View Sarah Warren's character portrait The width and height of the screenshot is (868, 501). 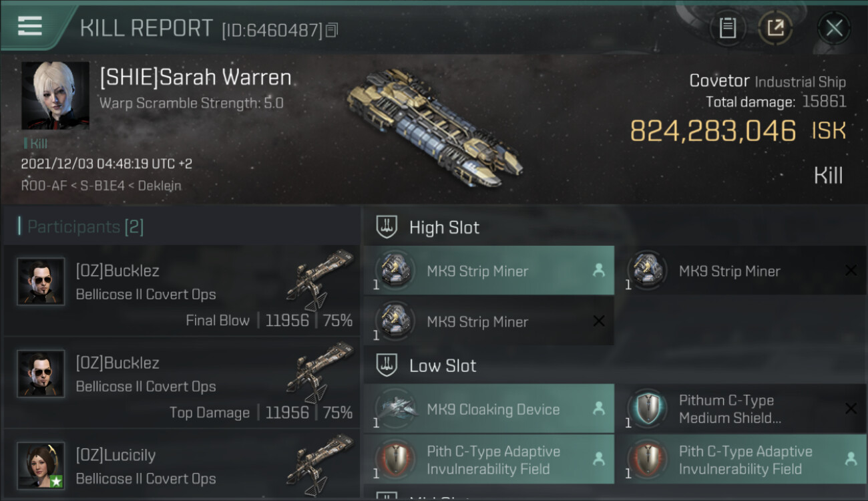point(55,96)
